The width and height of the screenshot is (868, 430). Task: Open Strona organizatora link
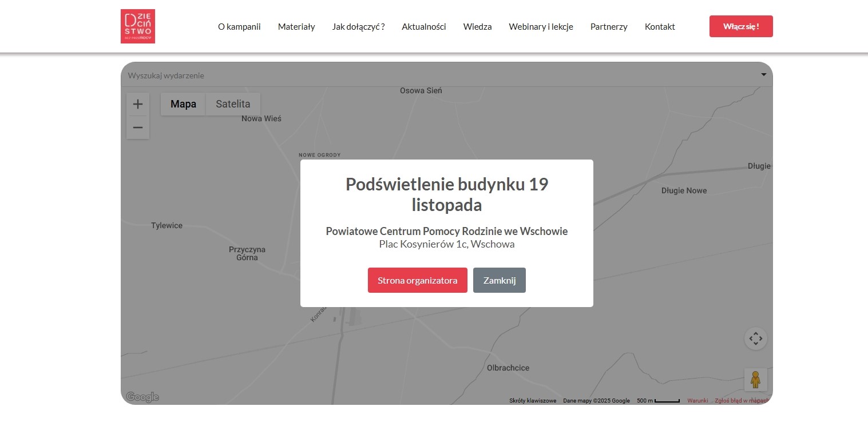click(417, 280)
